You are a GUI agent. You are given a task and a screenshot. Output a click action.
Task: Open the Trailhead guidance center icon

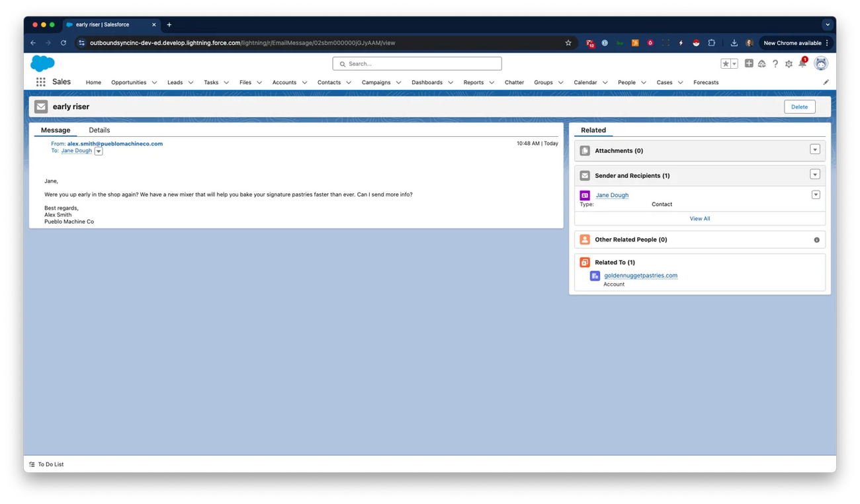(x=762, y=63)
